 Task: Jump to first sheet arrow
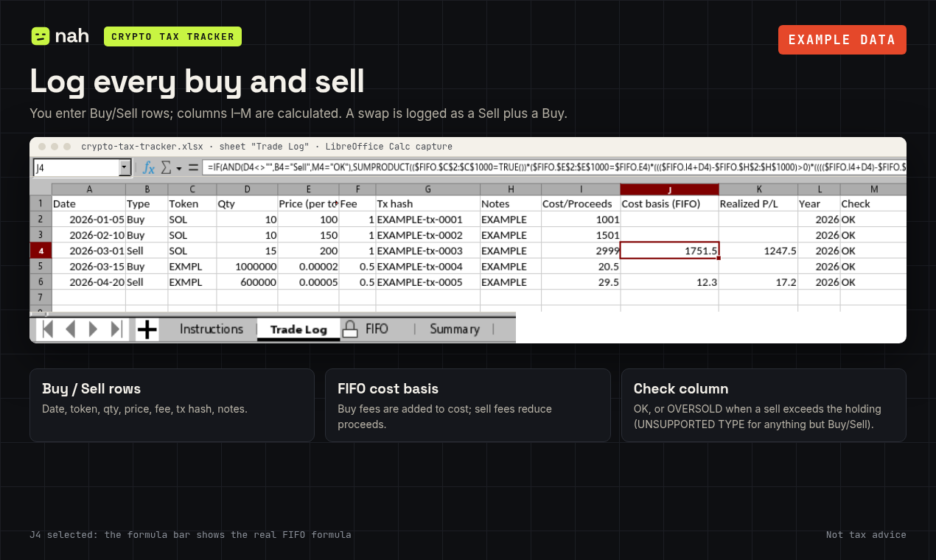point(48,329)
